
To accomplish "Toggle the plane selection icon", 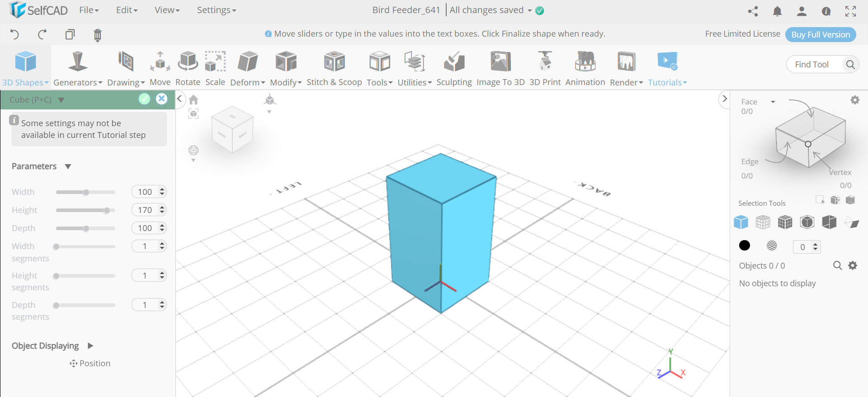I will coord(852,222).
